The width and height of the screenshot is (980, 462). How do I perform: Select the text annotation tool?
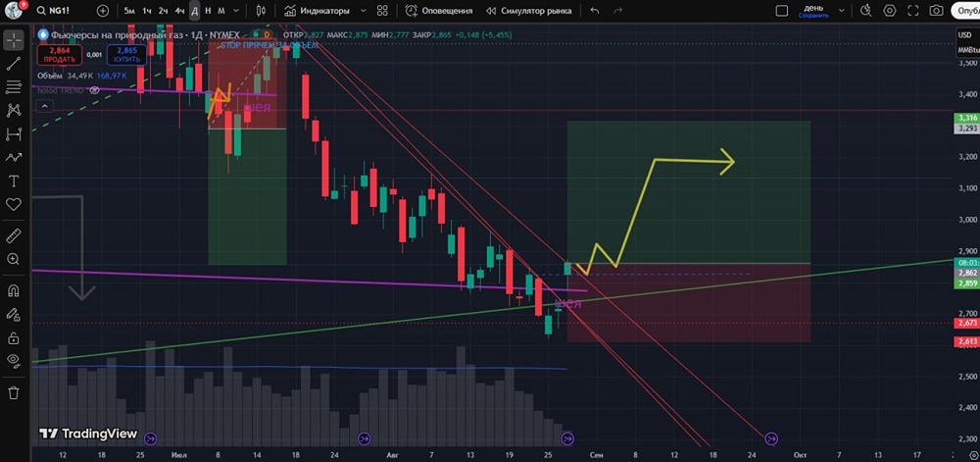[x=14, y=181]
